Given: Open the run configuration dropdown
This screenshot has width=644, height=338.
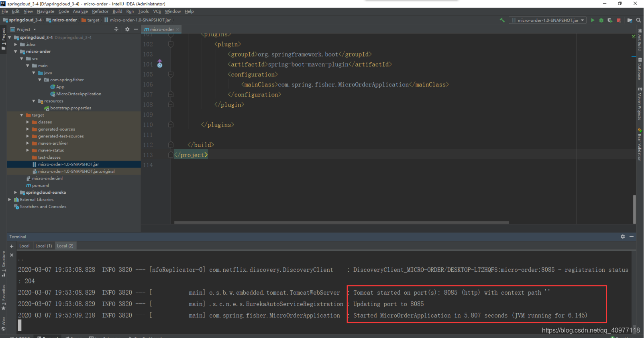Looking at the screenshot, I should 548,20.
